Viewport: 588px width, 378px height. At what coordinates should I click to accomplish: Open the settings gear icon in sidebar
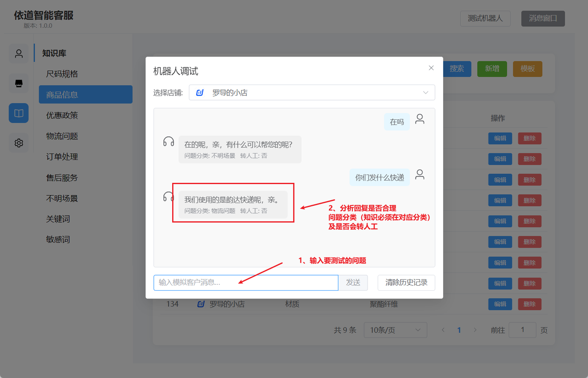tap(18, 143)
